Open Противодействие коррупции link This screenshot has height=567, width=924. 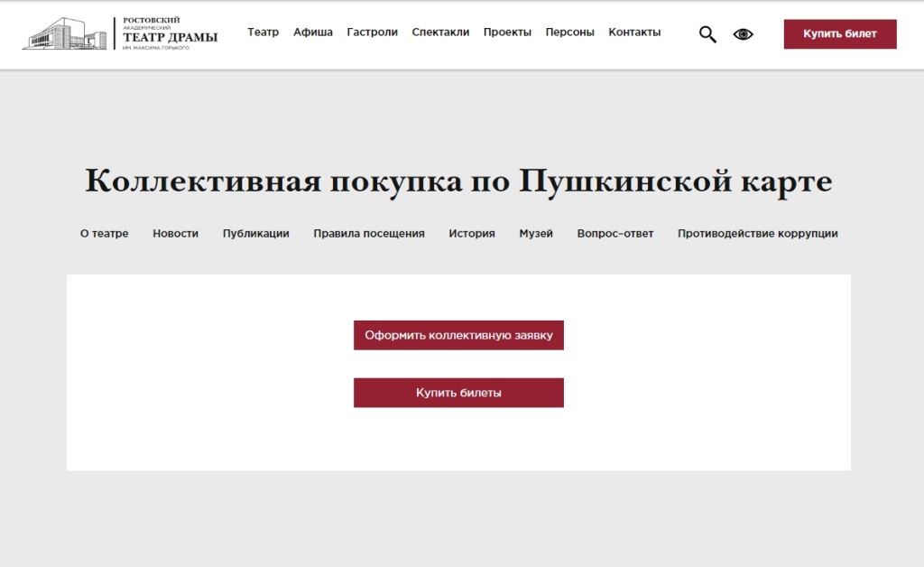757,234
